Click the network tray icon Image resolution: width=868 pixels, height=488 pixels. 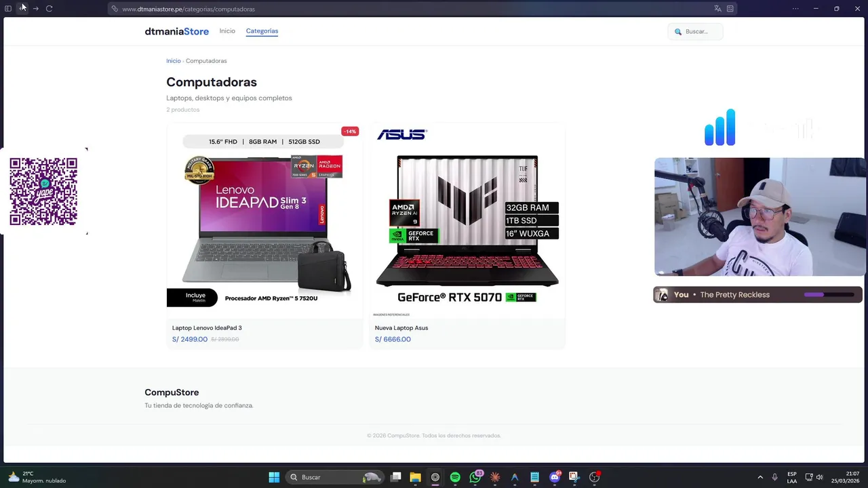click(x=809, y=477)
